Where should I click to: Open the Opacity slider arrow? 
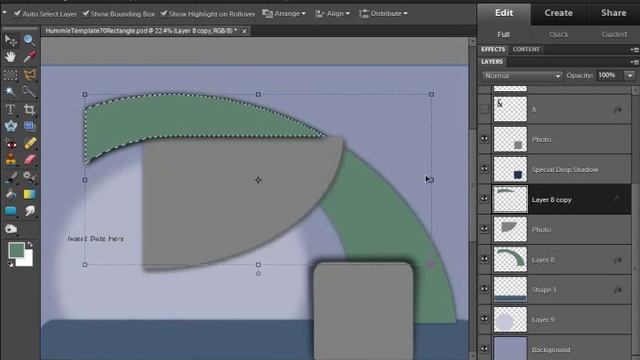pos(630,76)
